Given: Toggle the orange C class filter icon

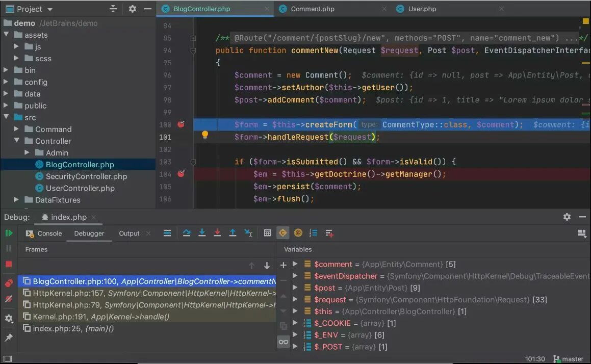Looking at the screenshot, I should (x=282, y=233).
